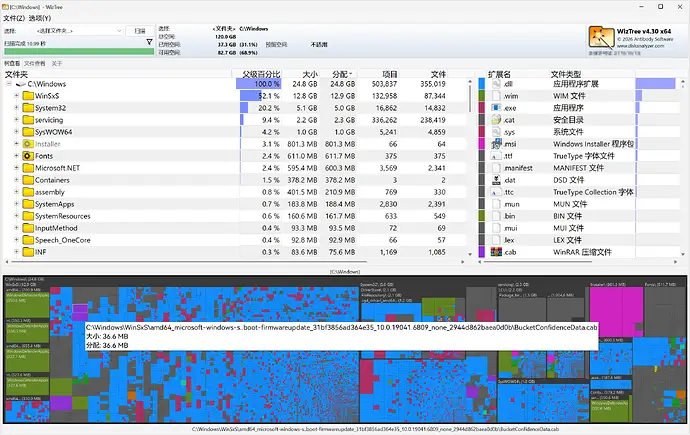The width and height of the screenshot is (690, 435).
Task: Expand the Microsoft.NET folder node
Action: [x=16, y=168]
